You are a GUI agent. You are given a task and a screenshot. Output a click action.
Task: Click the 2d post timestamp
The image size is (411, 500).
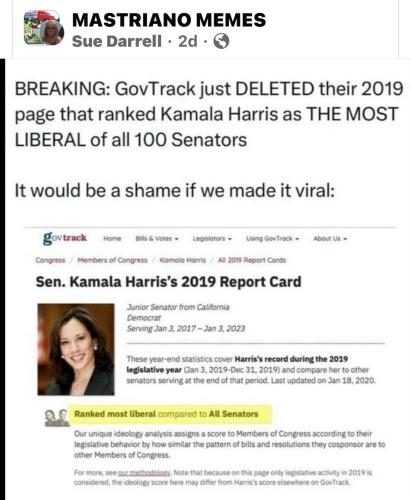[x=188, y=41]
